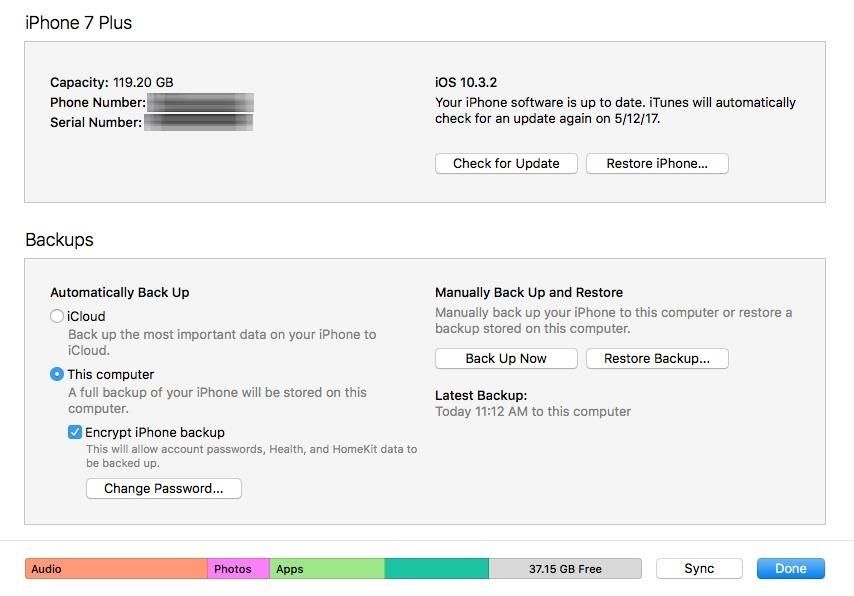Click the green Apps storage segment

(x=326, y=569)
